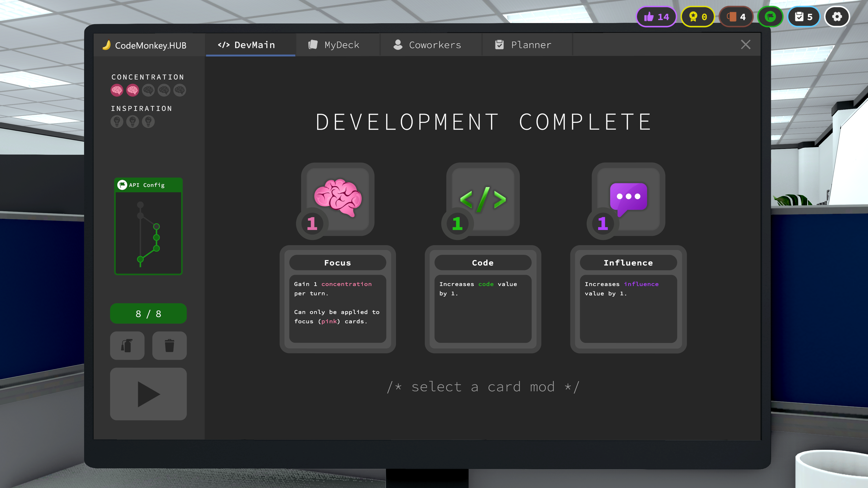Open the checklist tasks counter
The width and height of the screenshot is (868, 488).
coord(804,16)
